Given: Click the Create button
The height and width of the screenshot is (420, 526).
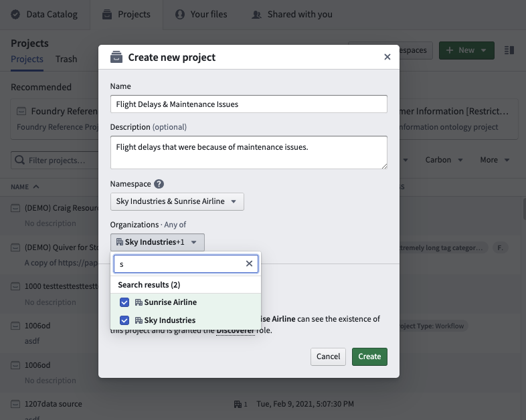Looking at the screenshot, I should click(369, 356).
